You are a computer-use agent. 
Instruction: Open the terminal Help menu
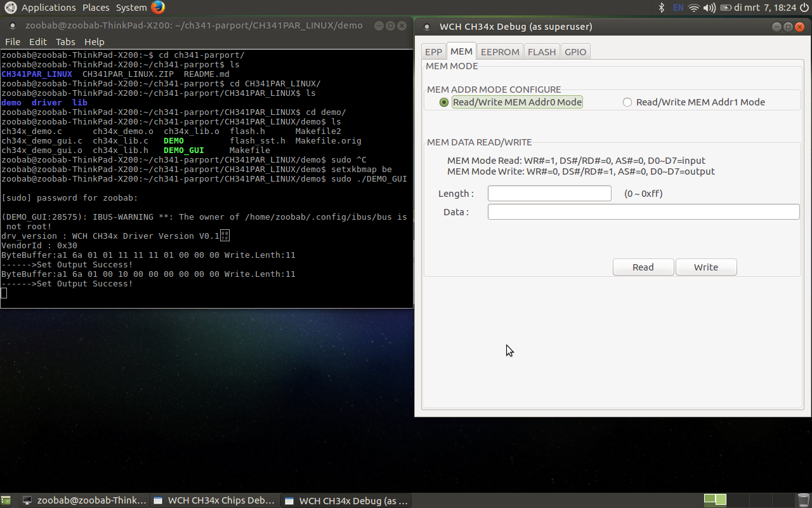pyautogui.click(x=94, y=42)
